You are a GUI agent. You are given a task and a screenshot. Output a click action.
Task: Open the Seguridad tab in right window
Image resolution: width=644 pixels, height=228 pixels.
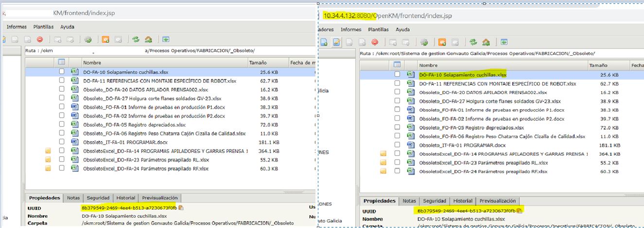434,201
